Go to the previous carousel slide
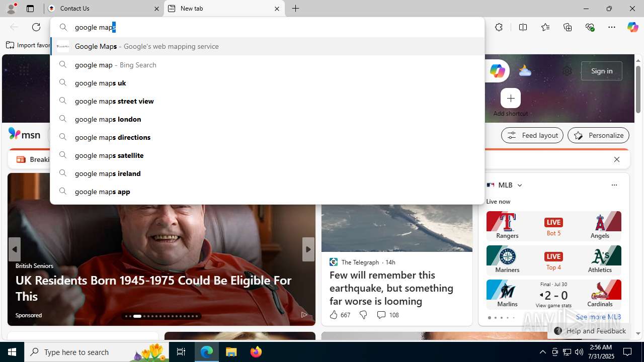This screenshot has height=362, width=644. [15, 249]
